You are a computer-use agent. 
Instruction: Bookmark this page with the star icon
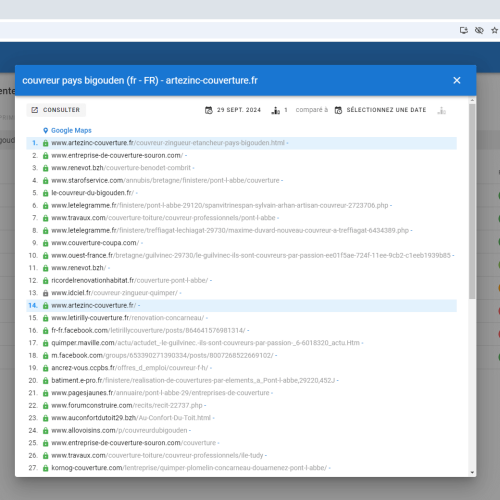(x=494, y=30)
